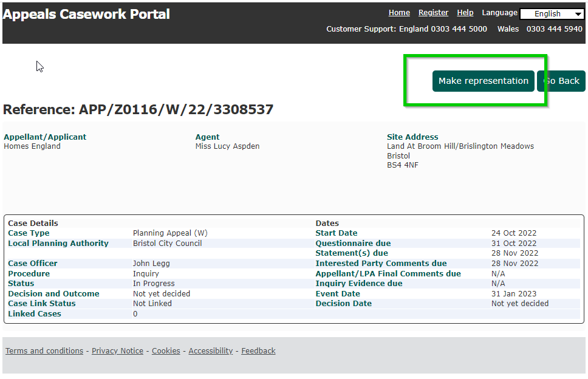Open the Accessibility footer link
The image size is (588, 379).
pos(210,351)
